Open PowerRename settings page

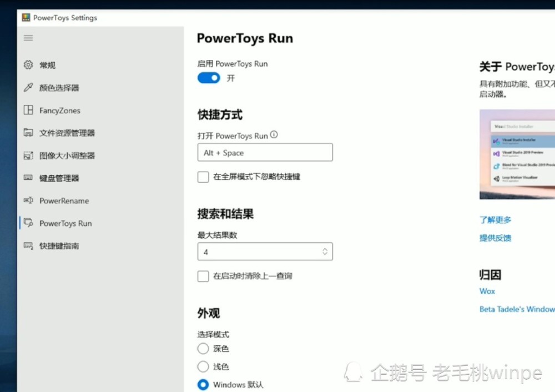tap(64, 201)
